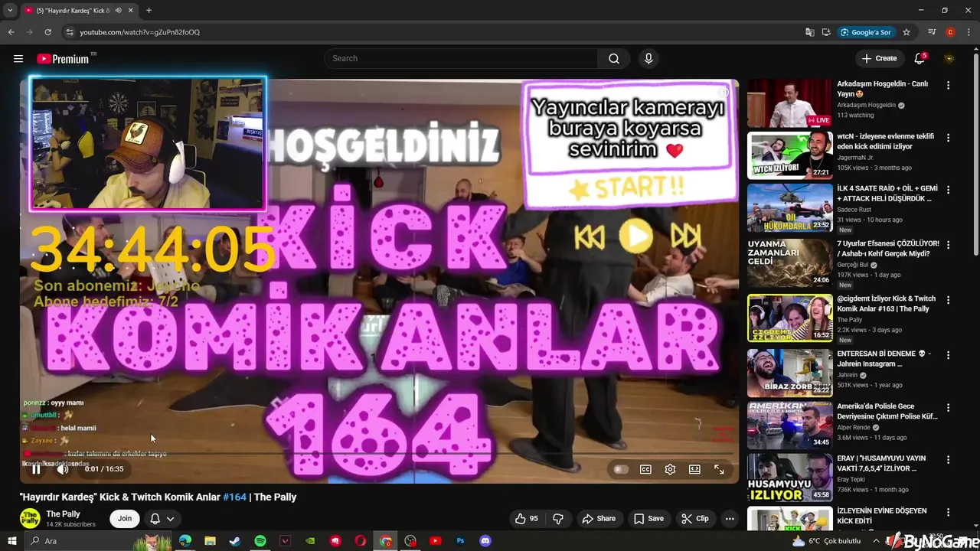Dislike the video with thumbs down

coord(558,519)
